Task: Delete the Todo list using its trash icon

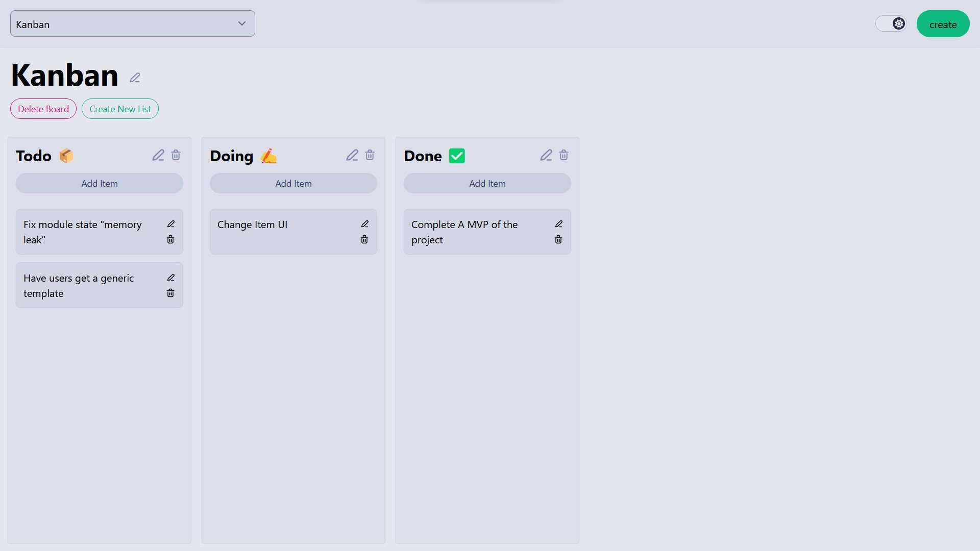Action: pos(176,155)
